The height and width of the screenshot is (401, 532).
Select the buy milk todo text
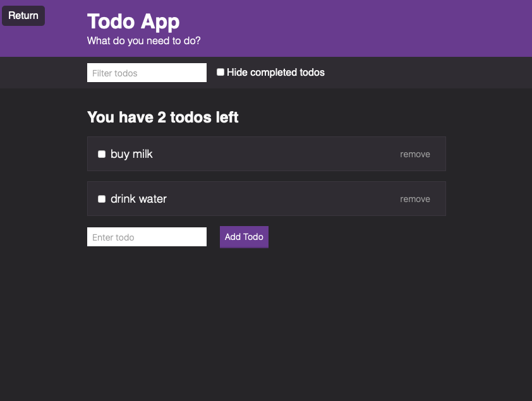click(x=131, y=154)
